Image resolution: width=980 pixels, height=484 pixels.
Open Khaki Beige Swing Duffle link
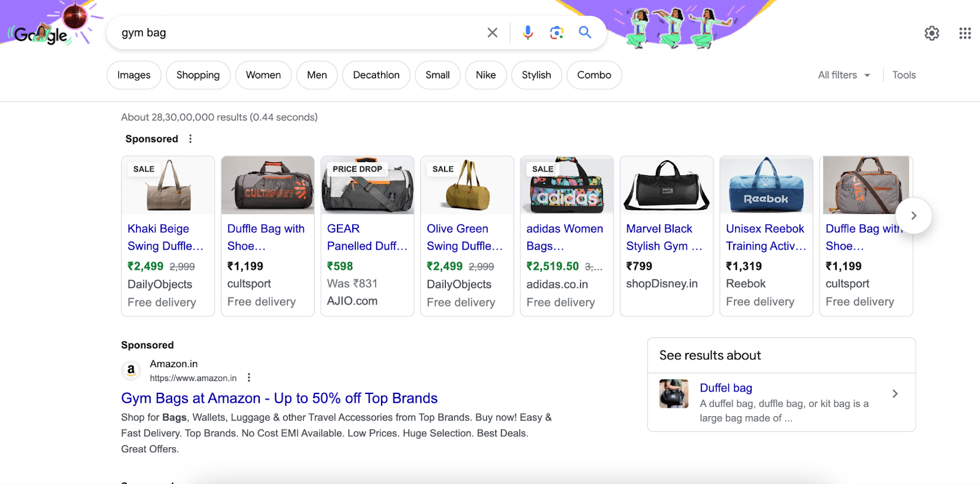point(165,237)
